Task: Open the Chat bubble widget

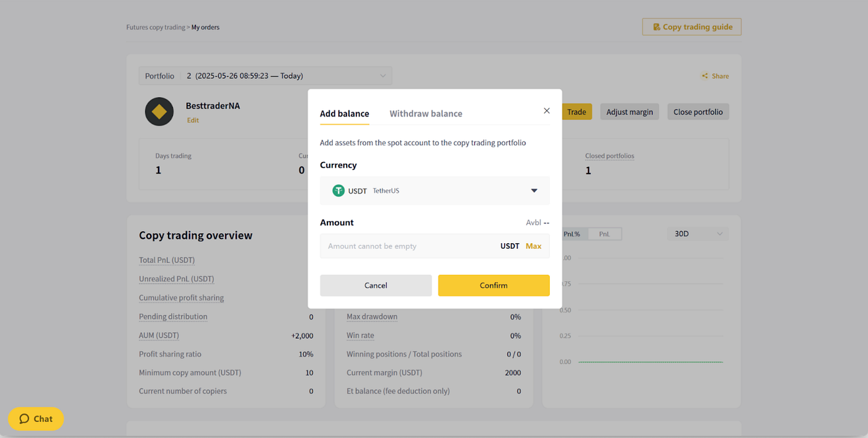Action: tap(36, 419)
